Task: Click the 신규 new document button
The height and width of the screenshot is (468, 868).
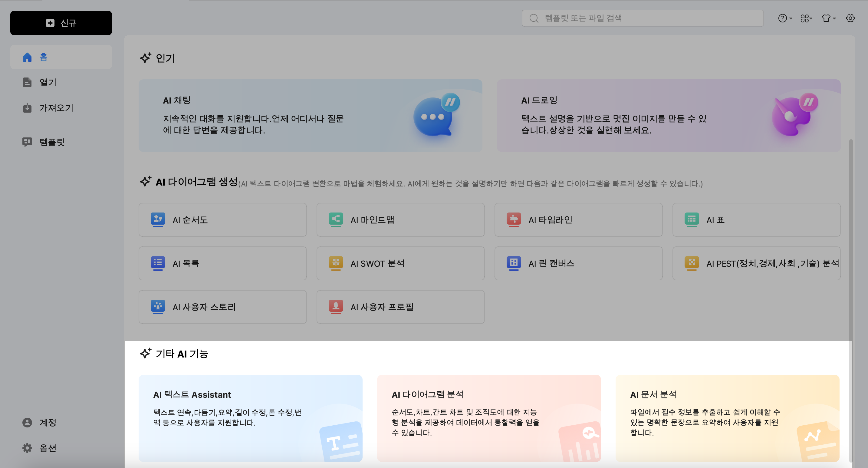Action: tap(61, 23)
